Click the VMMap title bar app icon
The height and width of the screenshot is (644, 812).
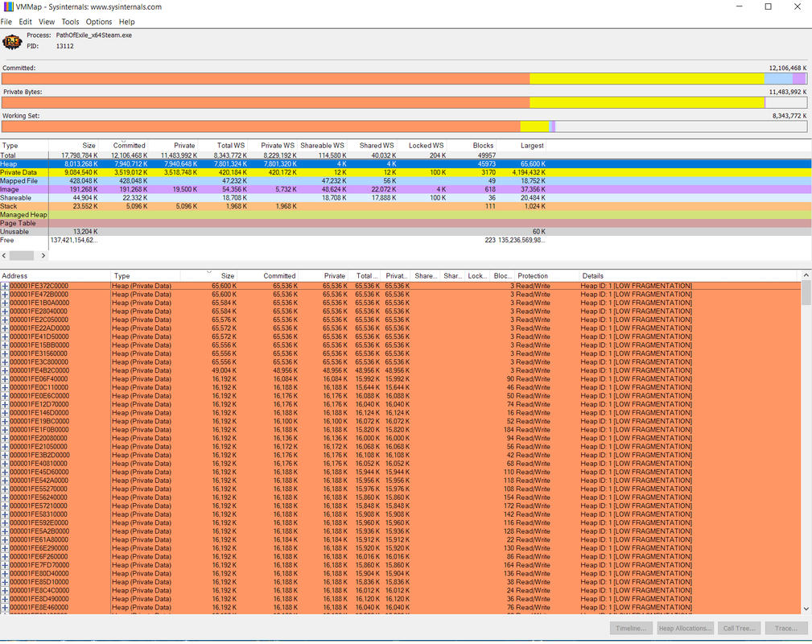[x=8, y=6]
